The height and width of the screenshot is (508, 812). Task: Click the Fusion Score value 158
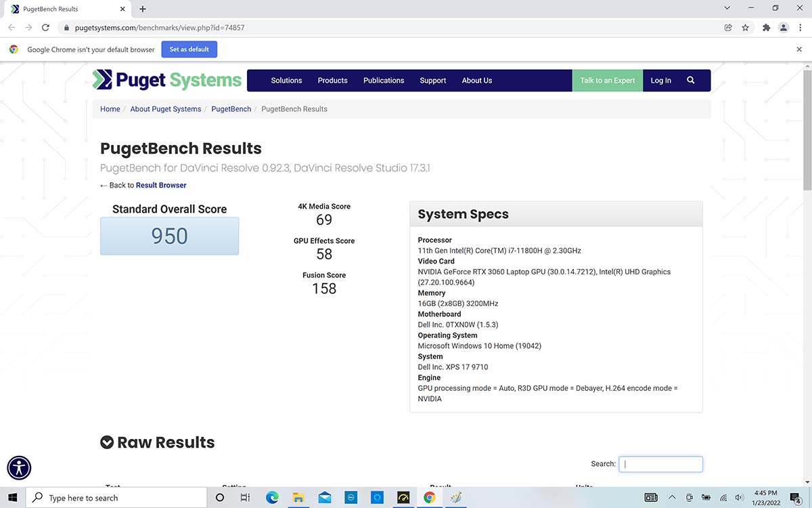(324, 289)
